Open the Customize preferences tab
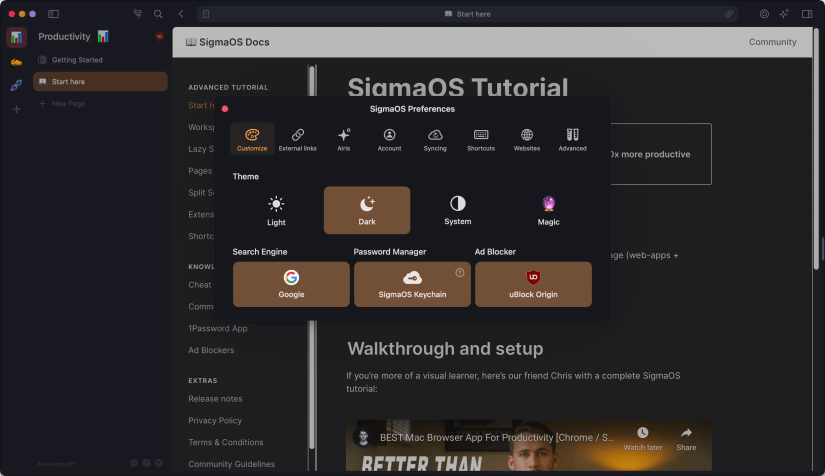 click(x=252, y=139)
